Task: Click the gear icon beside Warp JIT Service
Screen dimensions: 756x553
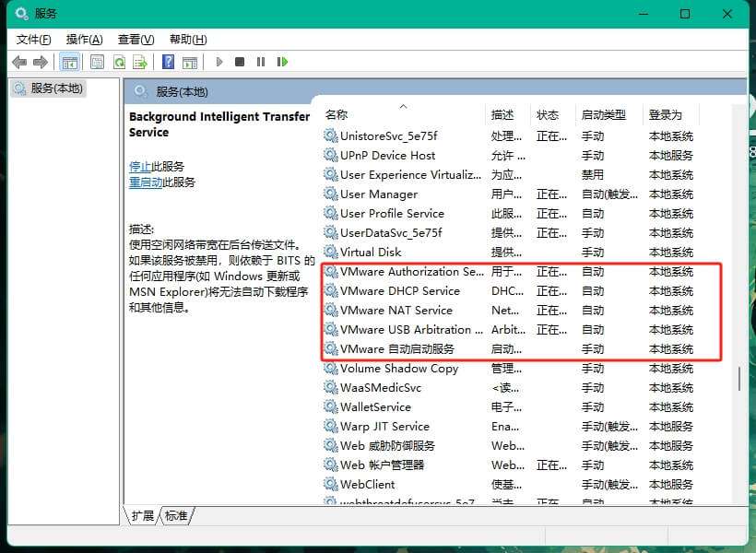Action: click(x=331, y=426)
